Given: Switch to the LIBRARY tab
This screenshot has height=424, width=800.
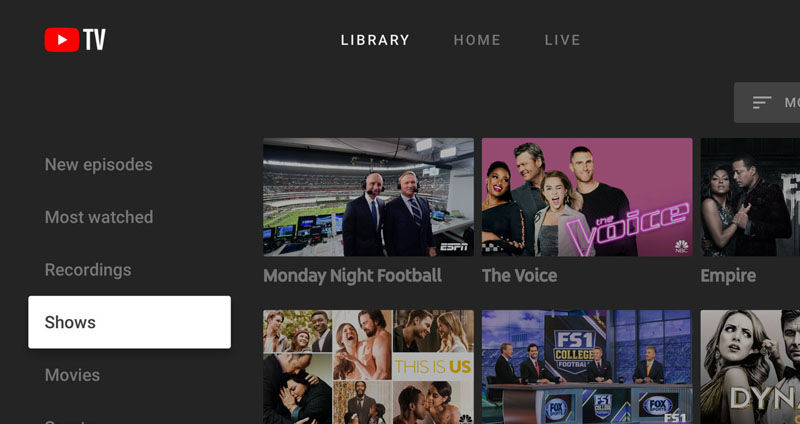Looking at the screenshot, I should click(x=375, y=40).
